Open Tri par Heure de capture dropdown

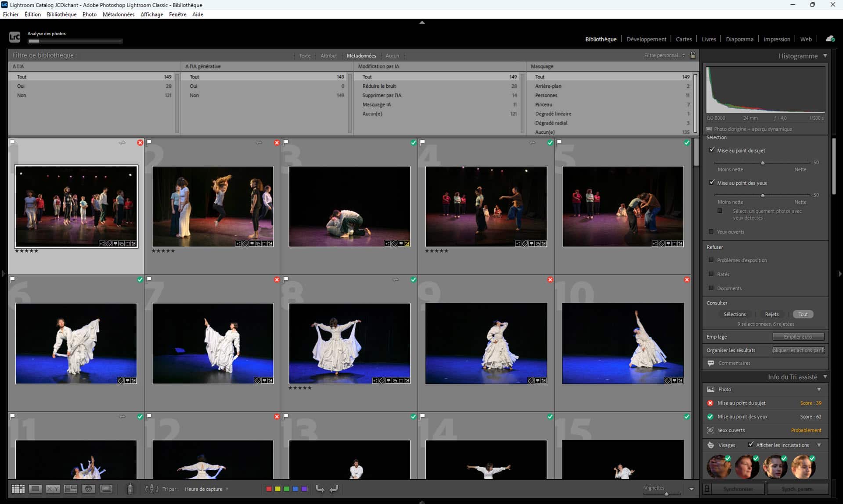click(x=206, y=489)
